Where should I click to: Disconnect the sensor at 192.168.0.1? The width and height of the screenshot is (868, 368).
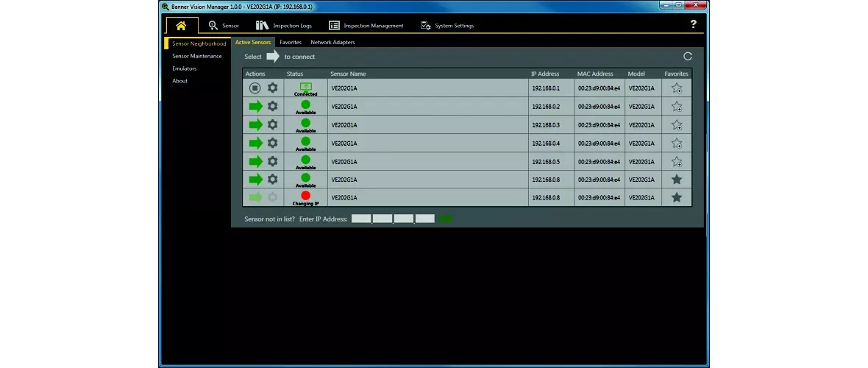(x=255, y=88)
